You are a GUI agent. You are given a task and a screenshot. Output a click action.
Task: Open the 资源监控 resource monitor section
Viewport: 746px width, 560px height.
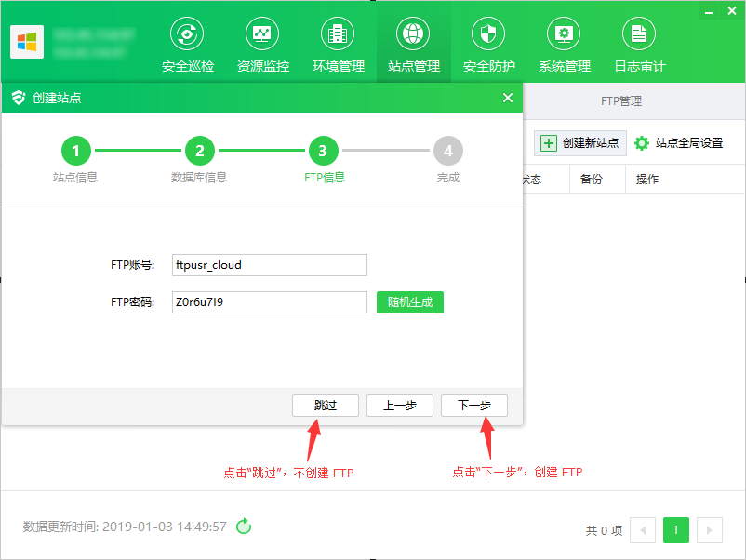coord(262,46)
